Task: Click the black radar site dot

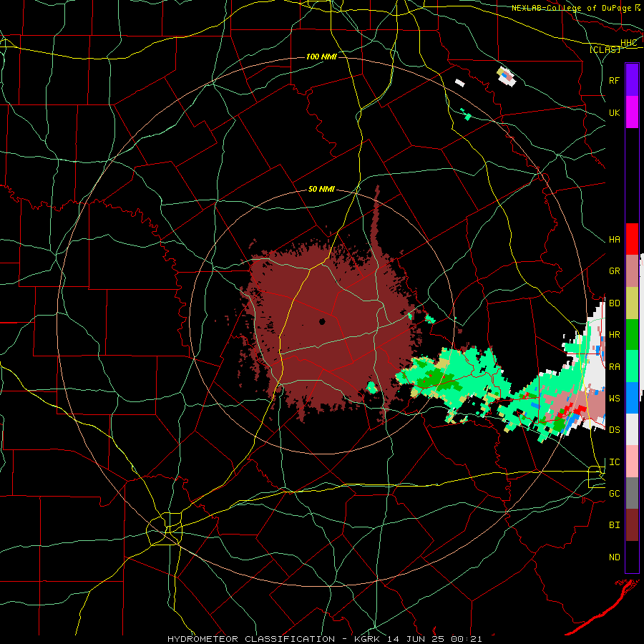Action: tap(322, 321)
